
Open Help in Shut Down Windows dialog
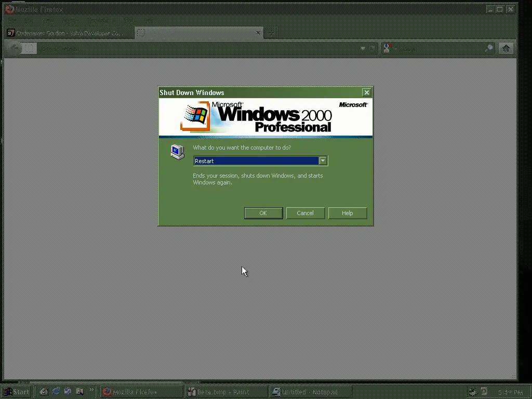(348, 213)
